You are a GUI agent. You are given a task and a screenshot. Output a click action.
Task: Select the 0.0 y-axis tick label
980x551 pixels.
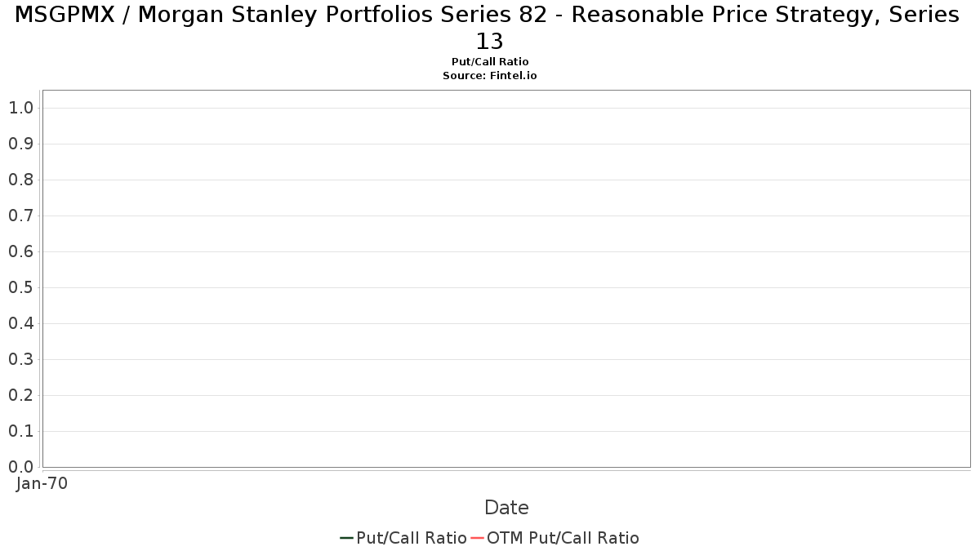click(x=20, y=467)
